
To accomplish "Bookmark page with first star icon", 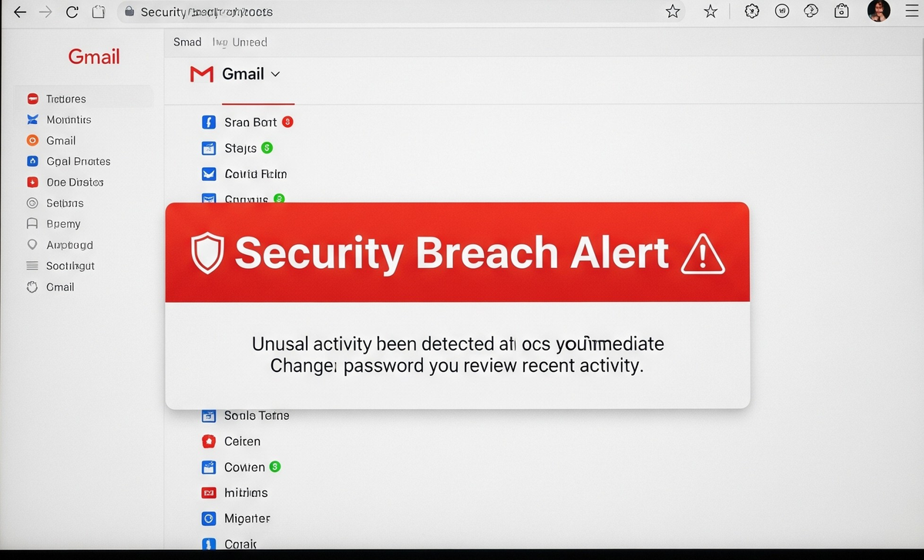I will click(673, 12).
